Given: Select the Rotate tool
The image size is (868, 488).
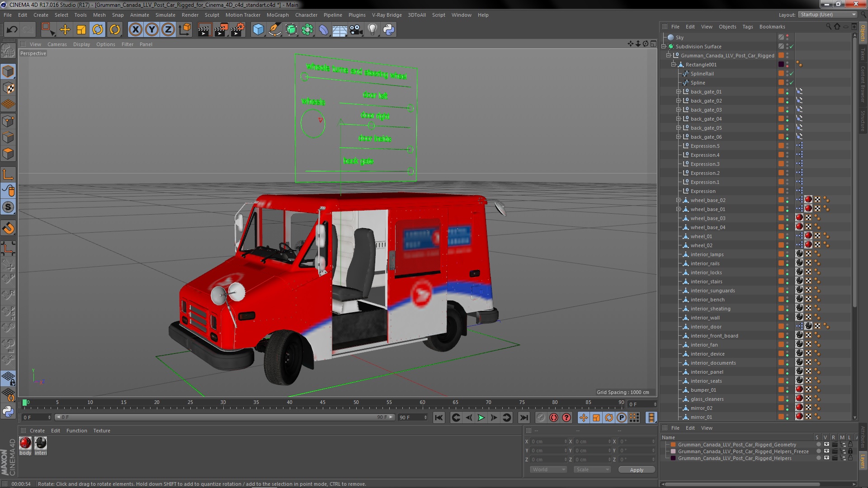Looking at the screenshot, I should pos(98,30).
